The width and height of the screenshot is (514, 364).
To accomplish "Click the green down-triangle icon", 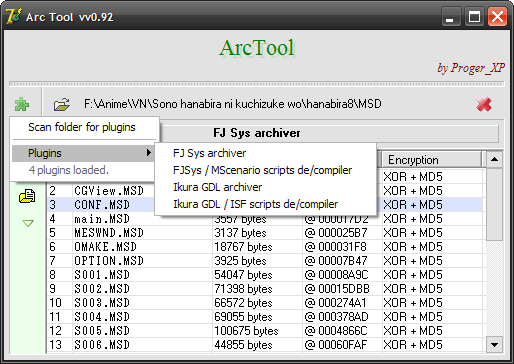I will coord(28,223).
